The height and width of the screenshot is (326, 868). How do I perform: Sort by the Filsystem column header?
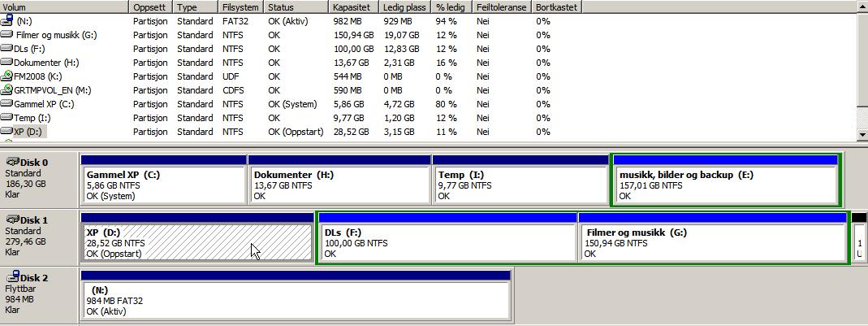pyautogui.click(x=241, y=7)
